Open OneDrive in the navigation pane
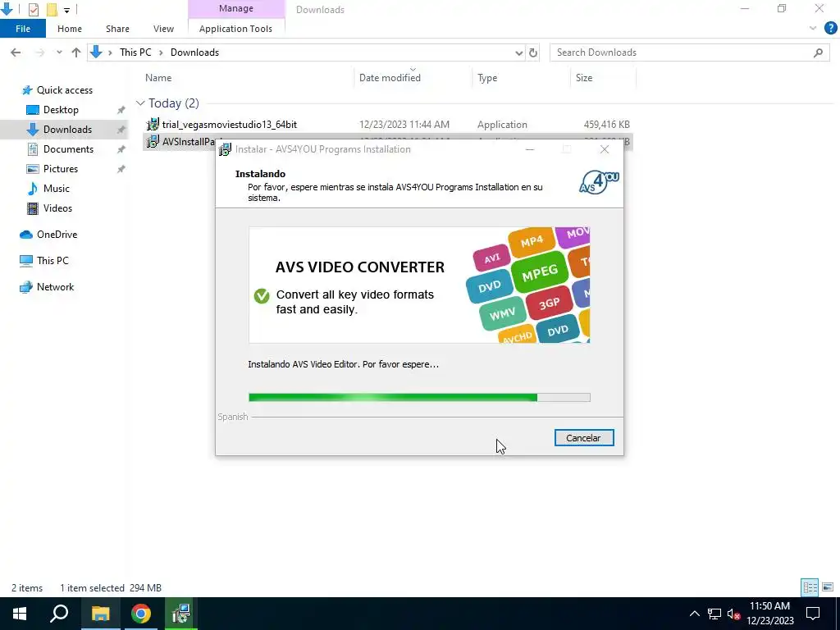This screenshot has height=630, width=840. point(57,235)
